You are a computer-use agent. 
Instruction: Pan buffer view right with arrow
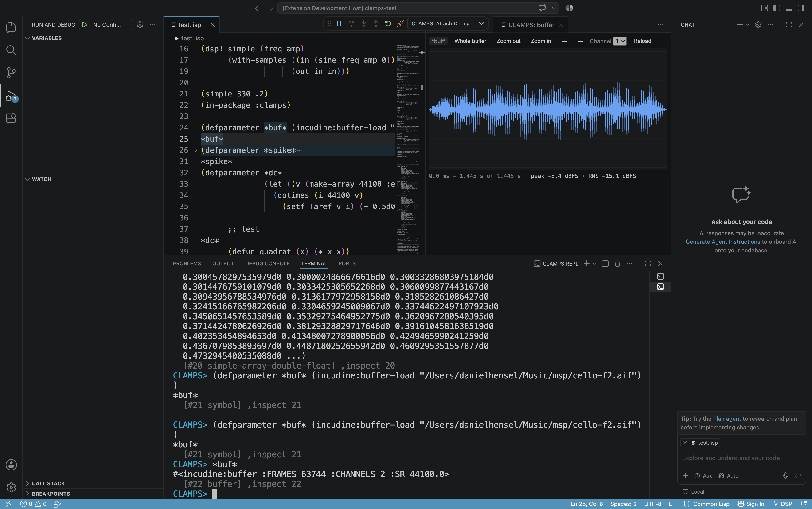click(x=580, y=41)
